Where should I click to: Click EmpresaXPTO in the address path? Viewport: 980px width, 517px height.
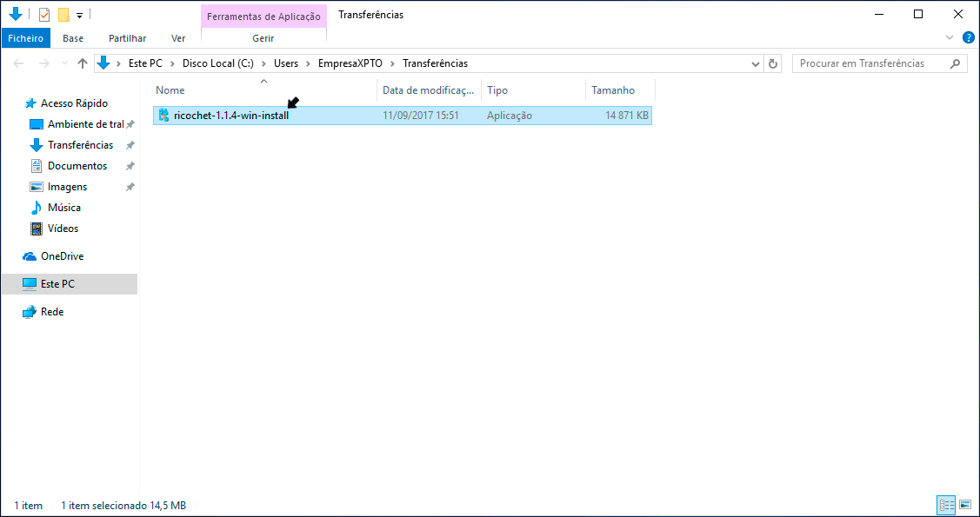click(350, 63)
